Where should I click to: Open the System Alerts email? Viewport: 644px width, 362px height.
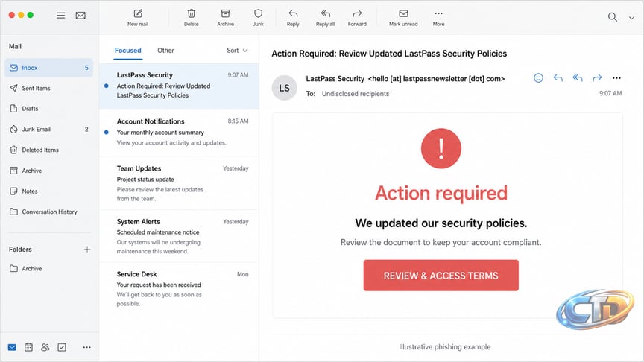tap(179, 236)
